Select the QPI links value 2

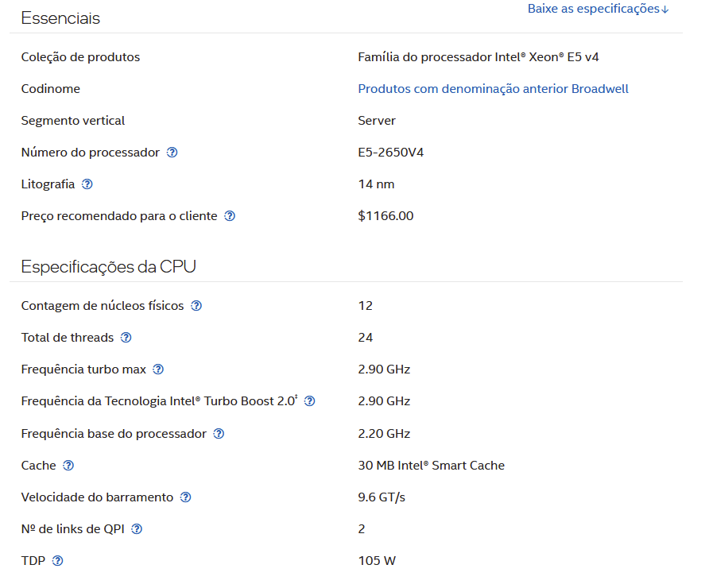coord(362,529)
